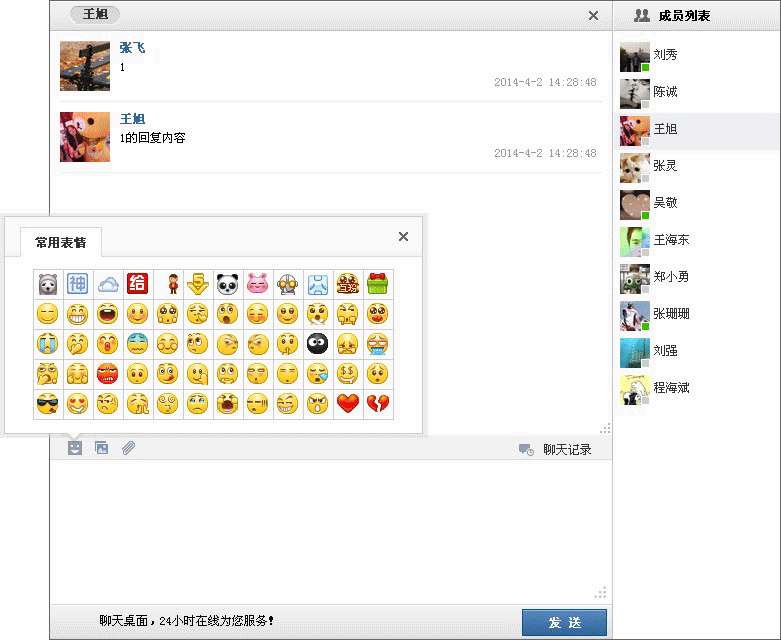This screenshot has width=781, height=640.
Task: Insert the cloud emoji
Action: (108, 284)
